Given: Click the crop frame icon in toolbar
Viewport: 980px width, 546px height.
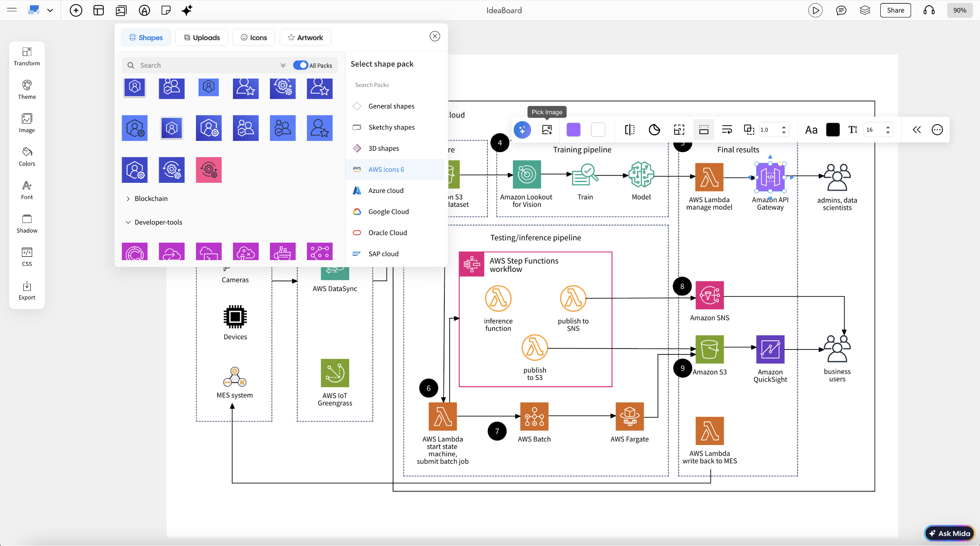Looking at the screenshot, I should click(679, 130).
